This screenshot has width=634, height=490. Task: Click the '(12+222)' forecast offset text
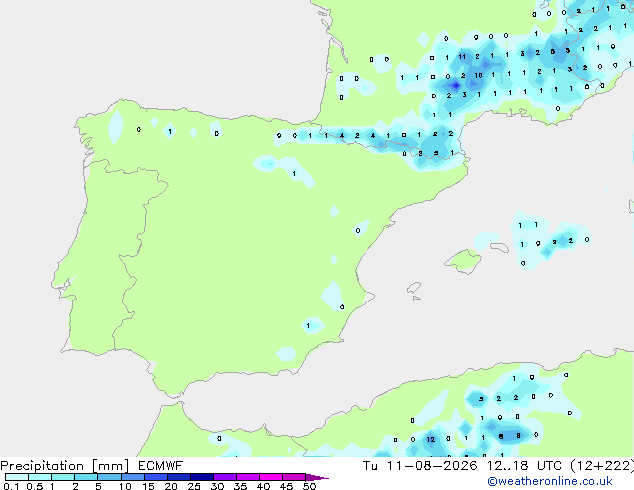pyautogui.click(x=602, y=466)
